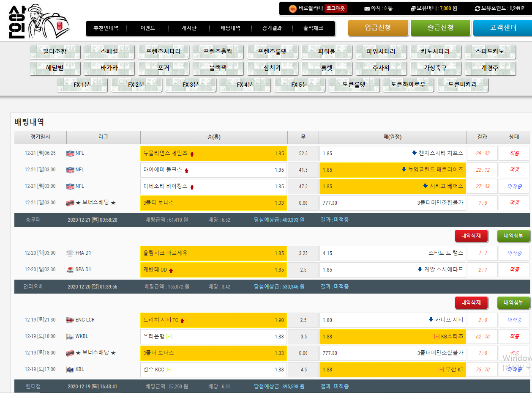Screen dimensions: 532x393
Task: Click 내역첨부 below the 언더오버 summary
Action: [513, 303]
